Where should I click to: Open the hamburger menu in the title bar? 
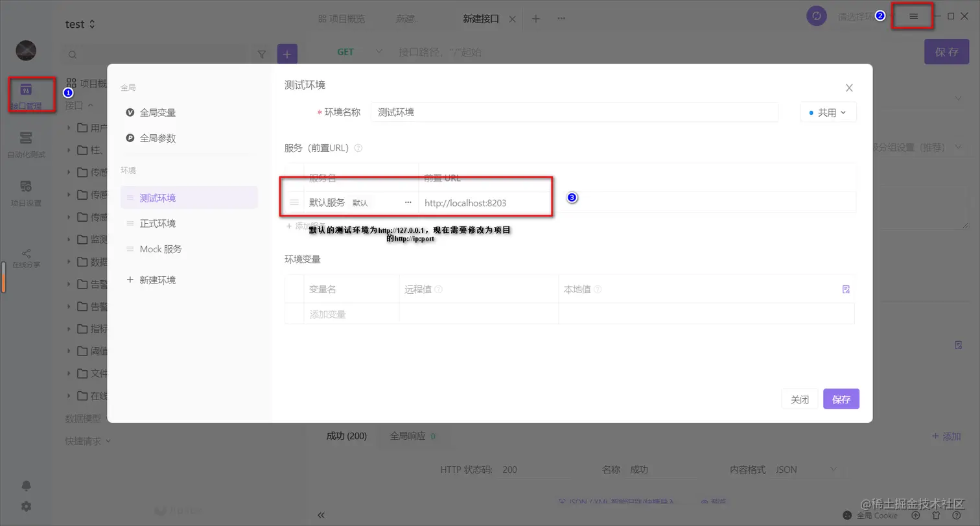click(913, 16)
